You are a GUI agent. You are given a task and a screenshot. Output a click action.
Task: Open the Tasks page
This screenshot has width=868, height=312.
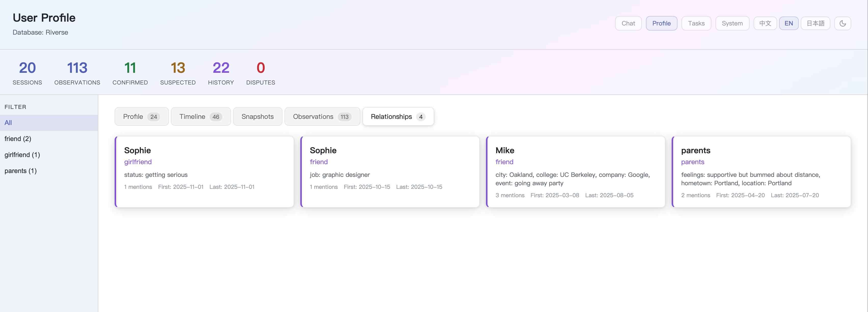[x=696, y=23]
